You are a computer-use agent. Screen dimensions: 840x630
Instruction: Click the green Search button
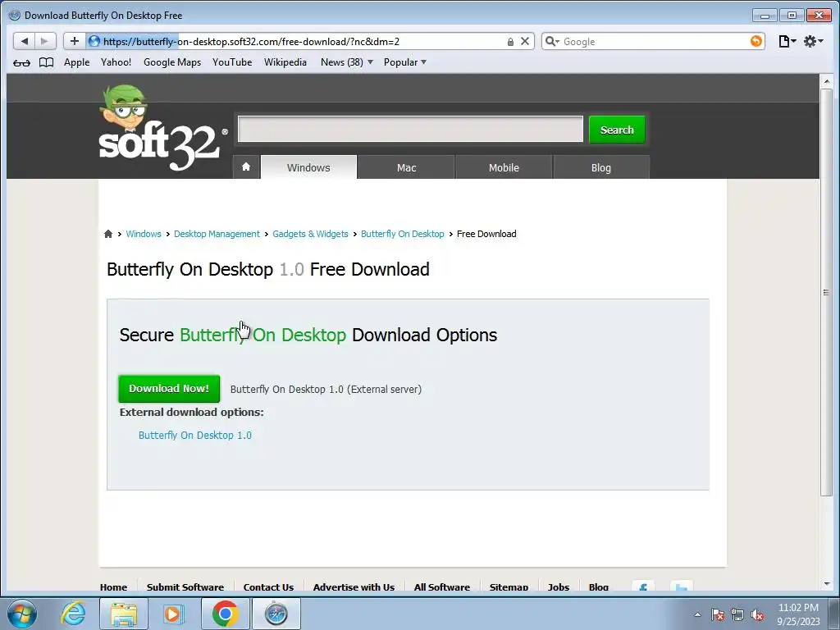(617, 130)
